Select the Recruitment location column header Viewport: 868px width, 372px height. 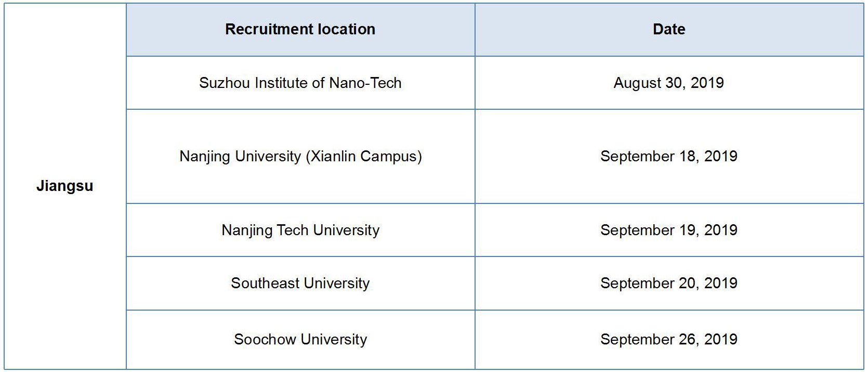click(300, 30)
